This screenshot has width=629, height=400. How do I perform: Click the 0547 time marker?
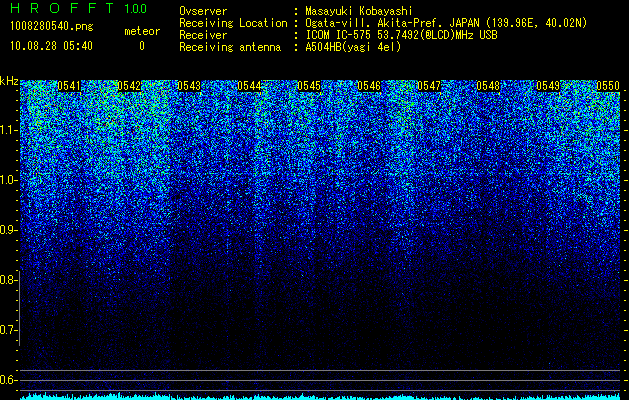click(428, 86)
